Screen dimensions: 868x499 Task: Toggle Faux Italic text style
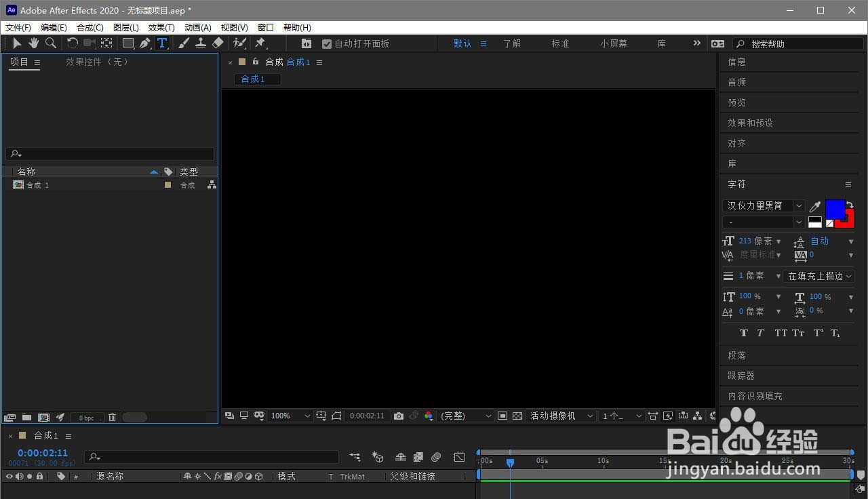760,333
